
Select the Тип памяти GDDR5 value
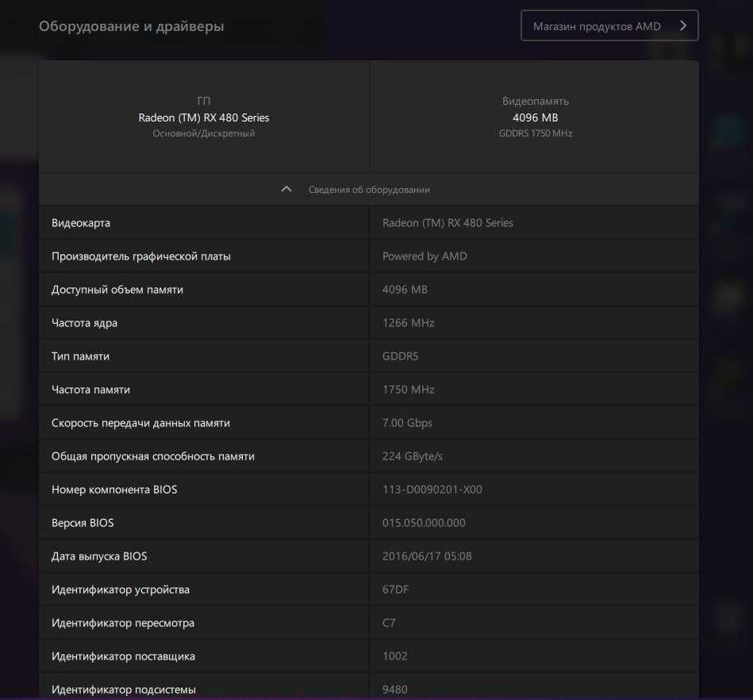(400, 356)
